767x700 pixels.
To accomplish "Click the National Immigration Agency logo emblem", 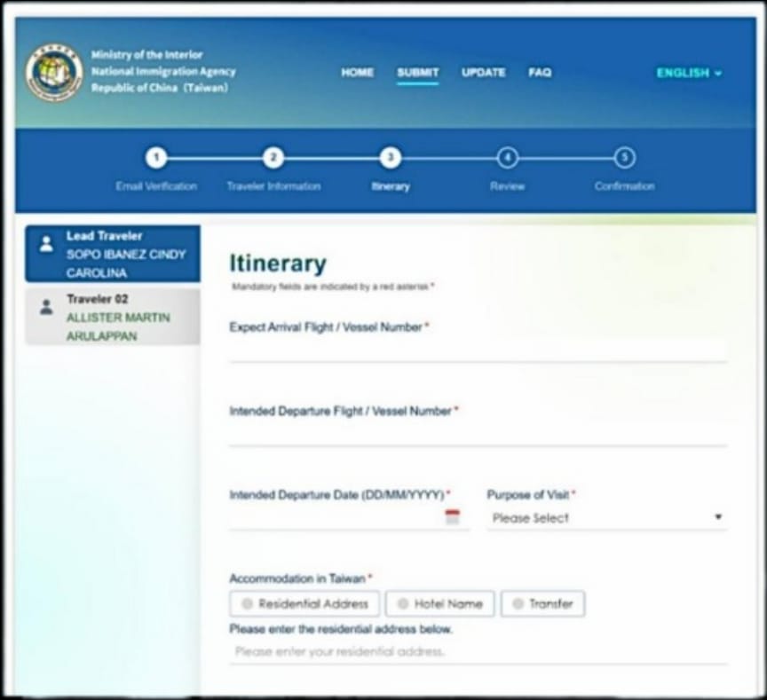I will point(54,72).
